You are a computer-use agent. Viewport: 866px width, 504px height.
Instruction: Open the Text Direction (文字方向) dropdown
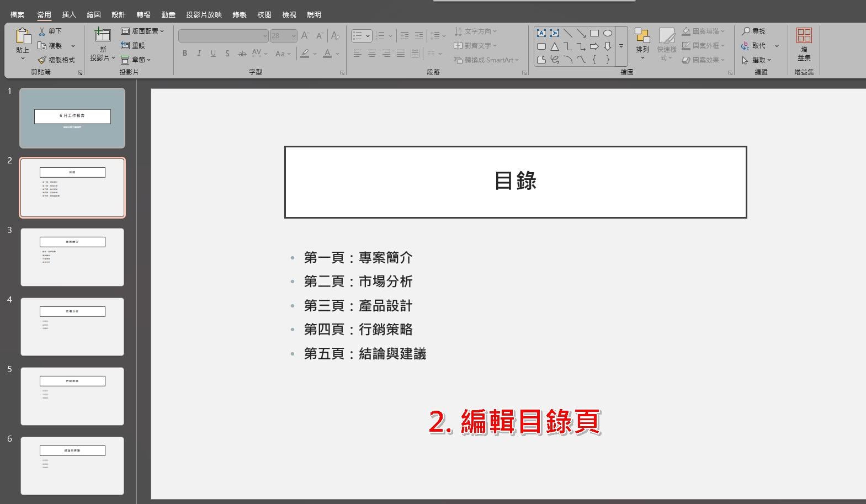[475, 31]
